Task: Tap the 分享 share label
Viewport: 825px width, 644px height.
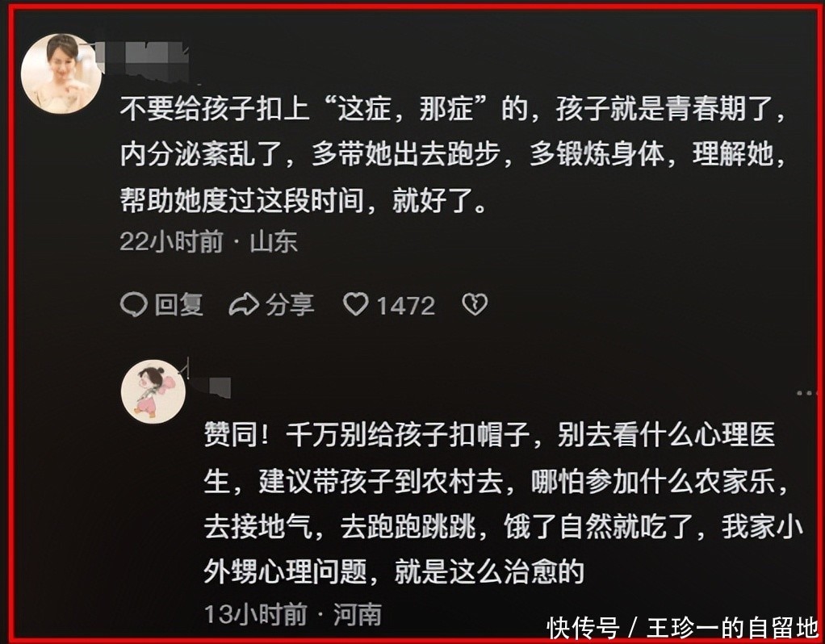Action: 290,304
